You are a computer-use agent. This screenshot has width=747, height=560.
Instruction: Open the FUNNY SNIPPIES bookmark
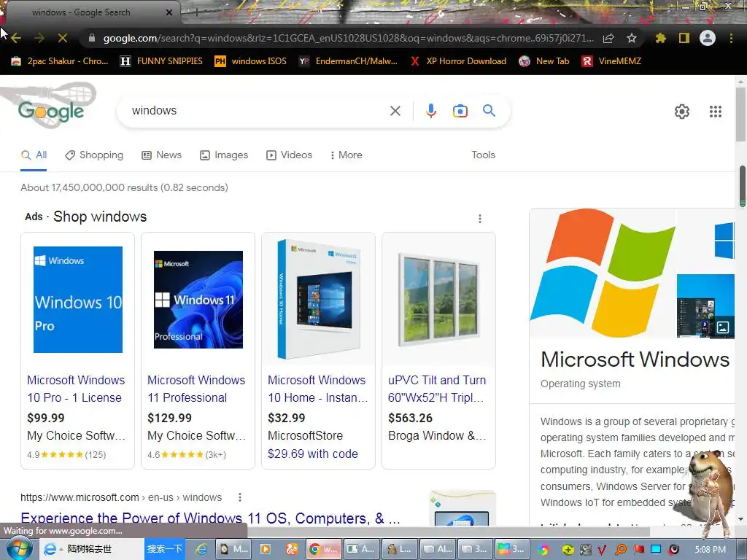click(x=161, y=61)
